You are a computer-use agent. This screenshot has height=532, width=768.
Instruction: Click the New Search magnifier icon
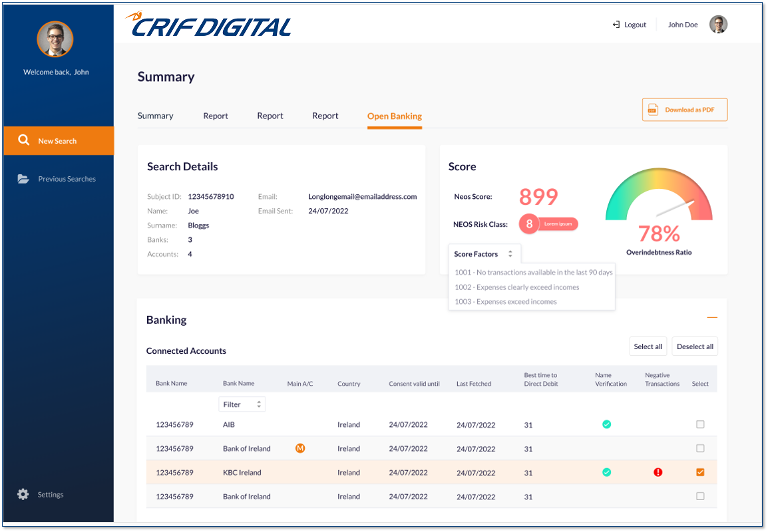coord(23,140)
